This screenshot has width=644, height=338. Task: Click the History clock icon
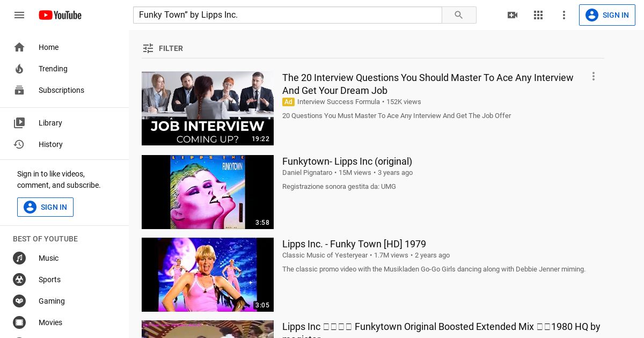[19, 144]
